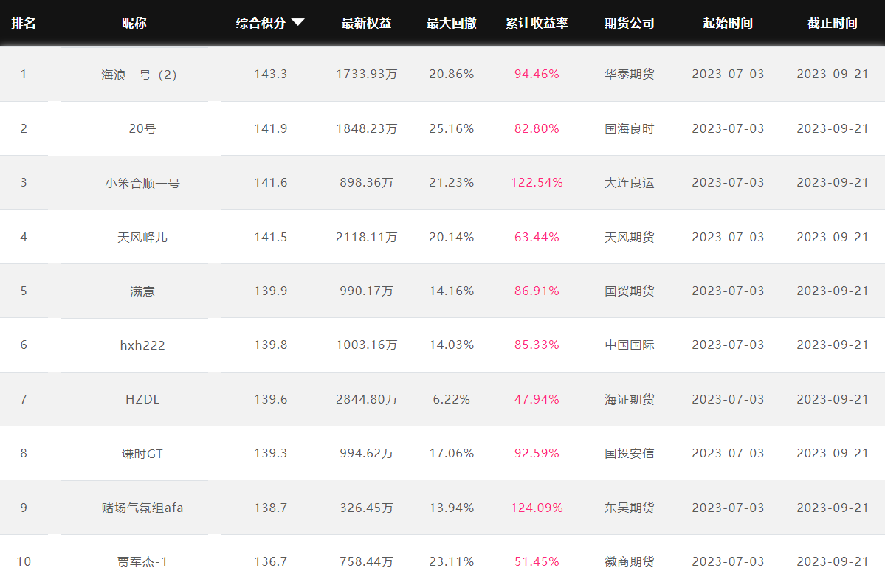885x588 pixels.
Task: Click the equity value 1003.16万
Action: pyautogui.click(x=366, y=345)
